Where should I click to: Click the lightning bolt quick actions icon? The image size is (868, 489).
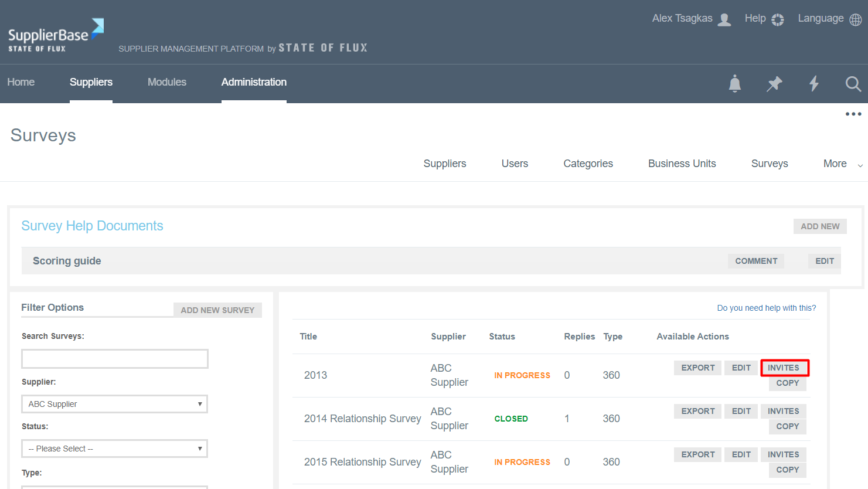(x=813, y=84)
